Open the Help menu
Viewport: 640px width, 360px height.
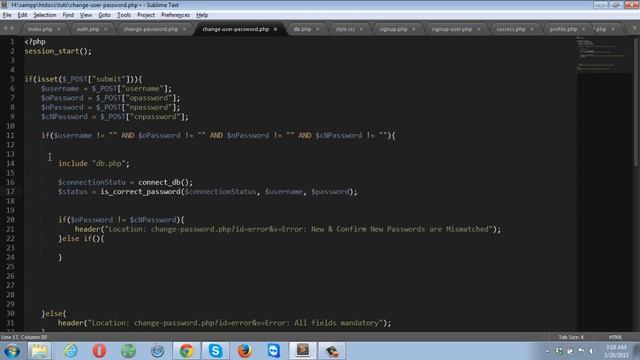[x=202, y=15]
